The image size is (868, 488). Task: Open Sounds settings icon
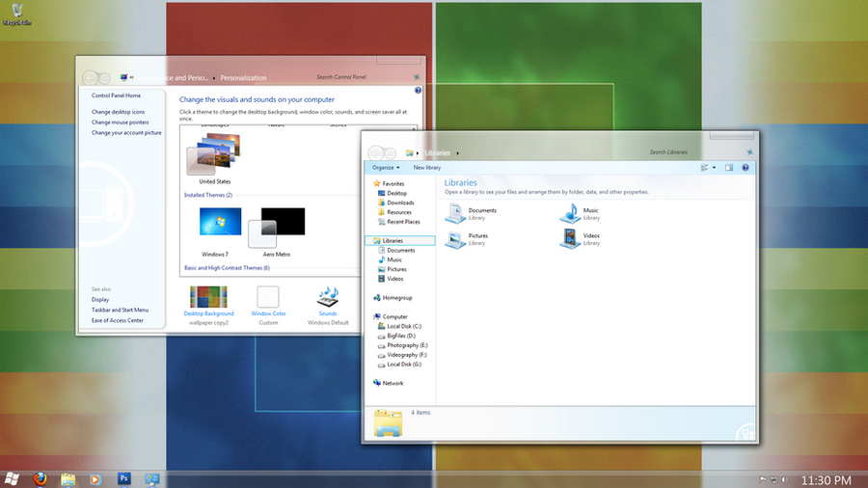(328, 297)
